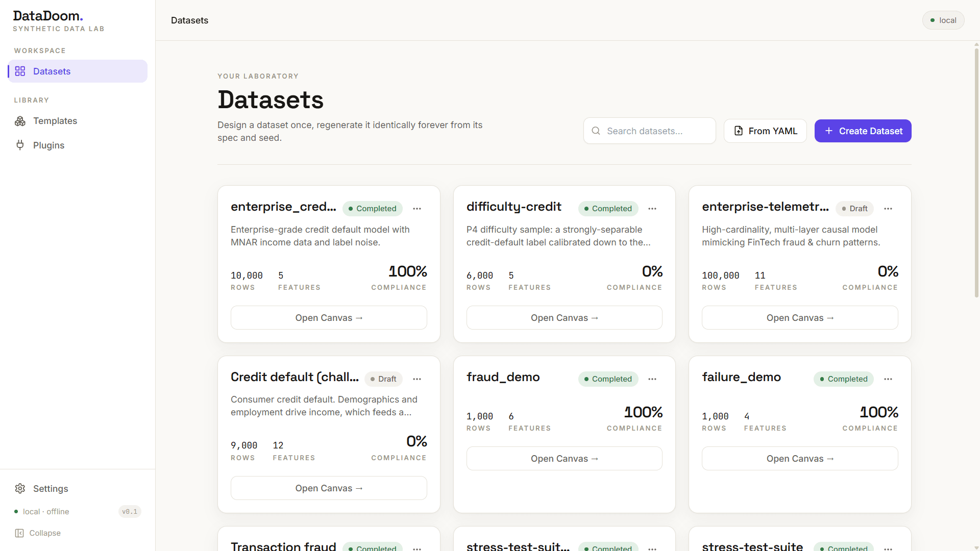
Task: Open Plugins library page
Action: (x=78, y=145)
